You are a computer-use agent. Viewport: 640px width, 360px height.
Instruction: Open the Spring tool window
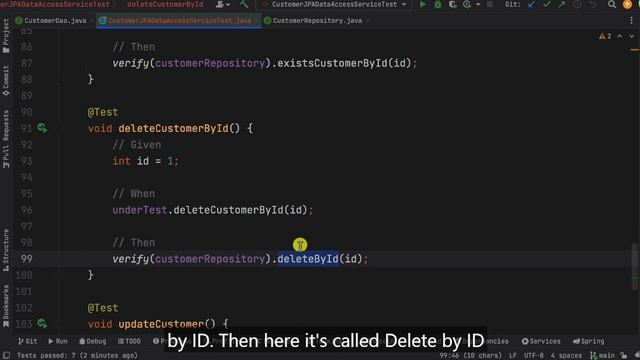[x=588, y=341]
